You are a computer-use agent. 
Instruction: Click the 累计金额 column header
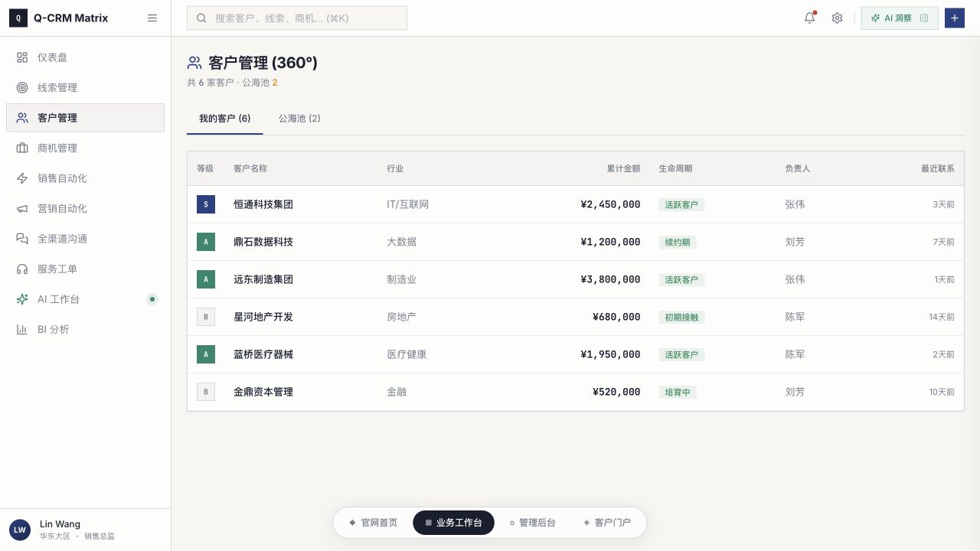623,168
